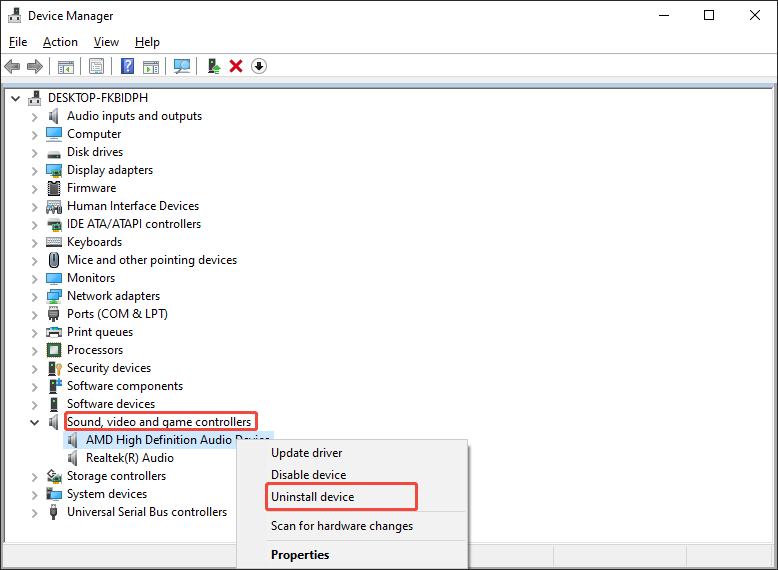Image resolution: width=778 pixels, height=570 pixels.
Task: Expand the IDE ATA/ATAPI controllers chevron
Action: (34, 225)
